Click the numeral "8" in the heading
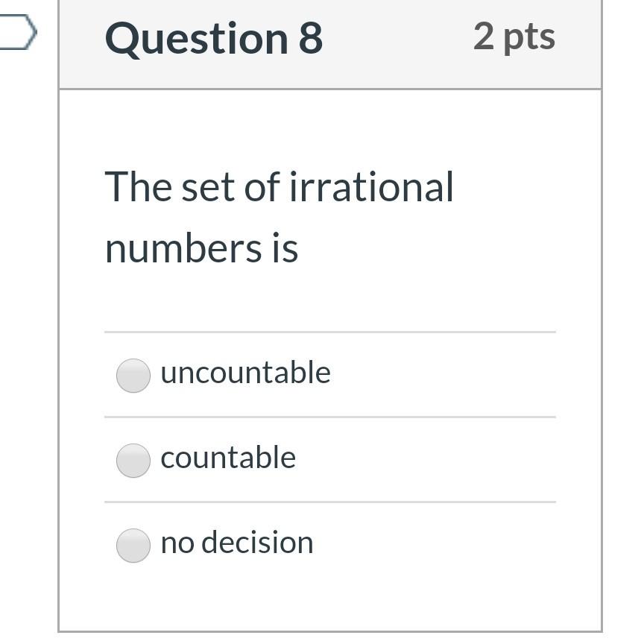This screenshot has height=644, width=644. click(x=310, y=39)
